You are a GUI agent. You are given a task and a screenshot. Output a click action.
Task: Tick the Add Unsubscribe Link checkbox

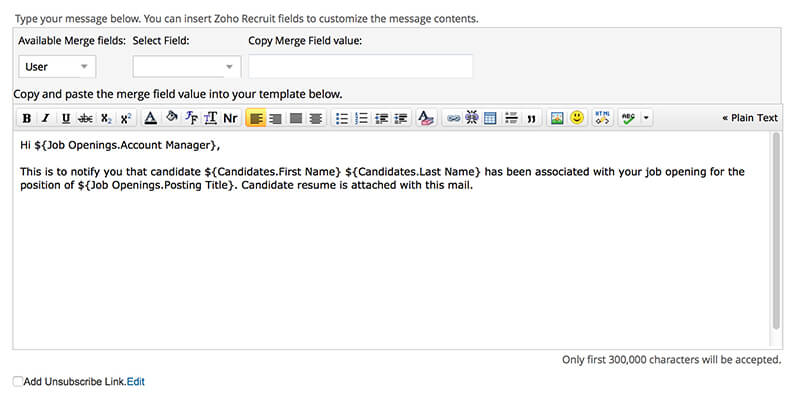[18, 381]
